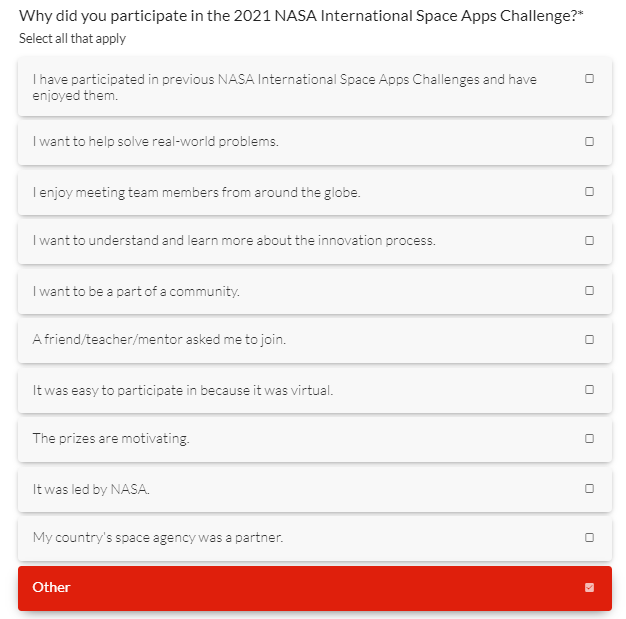Check the friend/teacher/mentor checkbox
This screenshot has width=626, height=619.
pyautogui.click(x=589, y=340)
